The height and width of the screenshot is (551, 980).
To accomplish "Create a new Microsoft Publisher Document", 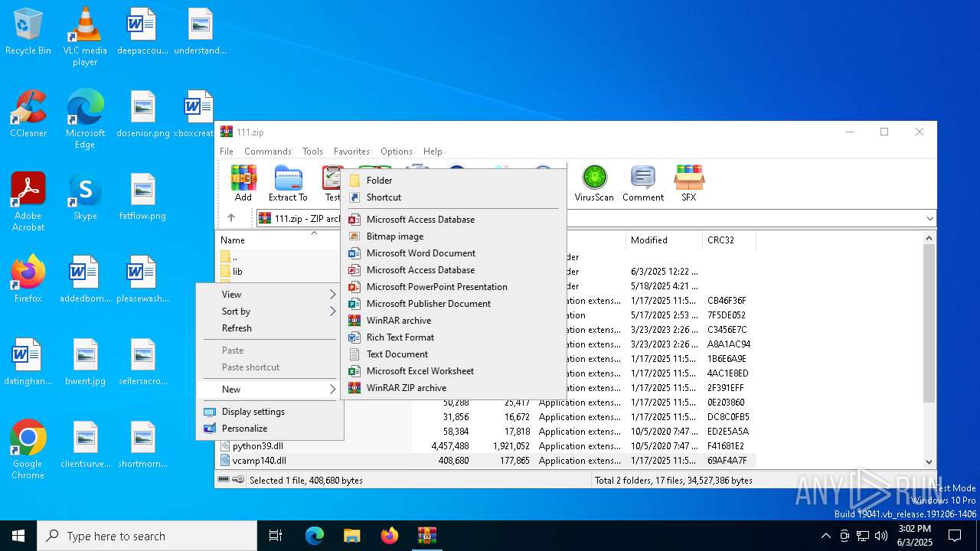I will (x=453, y=304).
